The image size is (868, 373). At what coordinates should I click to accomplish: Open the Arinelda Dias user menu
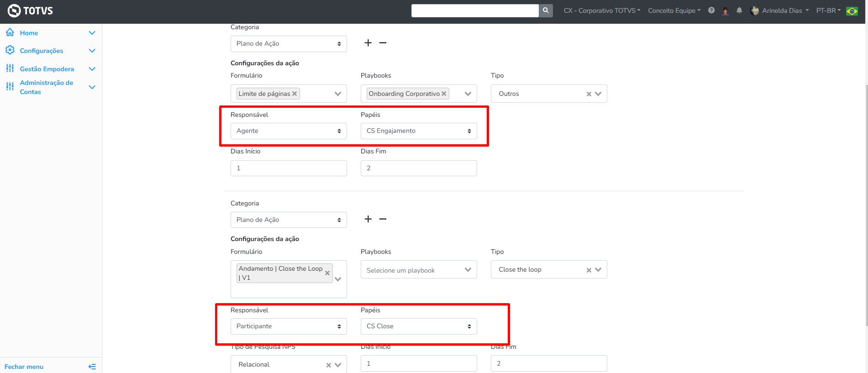tap(781, 11)
